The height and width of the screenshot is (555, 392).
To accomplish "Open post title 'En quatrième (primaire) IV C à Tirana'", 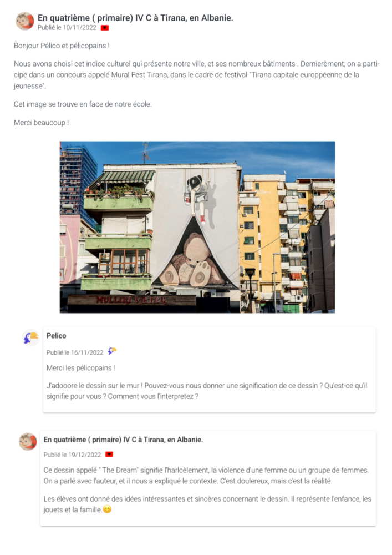I will tap(135, 18).
